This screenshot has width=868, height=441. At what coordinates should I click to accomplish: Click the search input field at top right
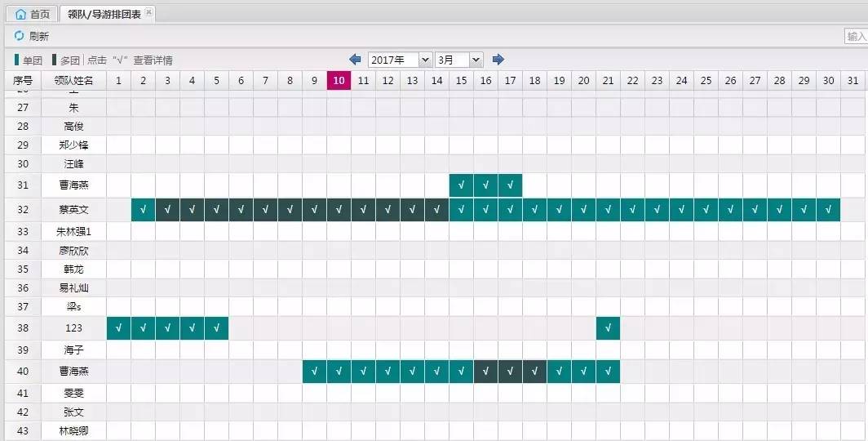pos(856,37)
